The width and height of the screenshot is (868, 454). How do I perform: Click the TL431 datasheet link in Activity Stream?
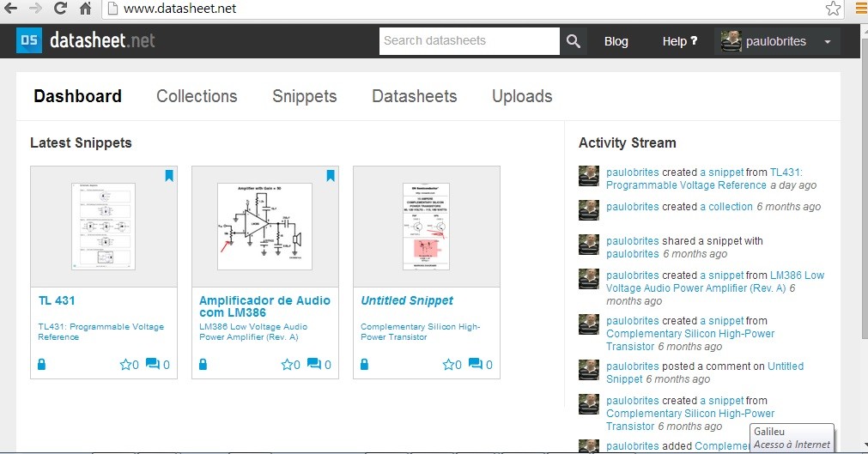(x=704, y=179)
